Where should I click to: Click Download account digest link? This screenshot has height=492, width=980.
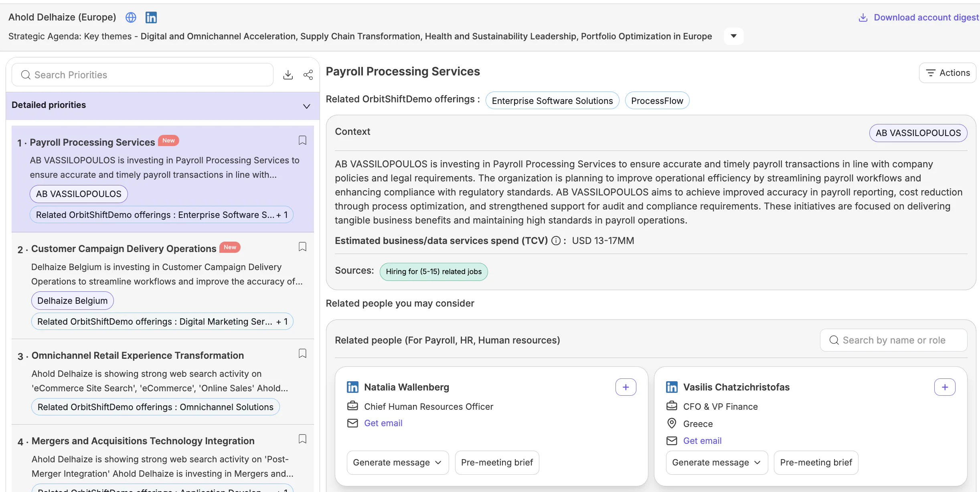click(x=918, y=17)
